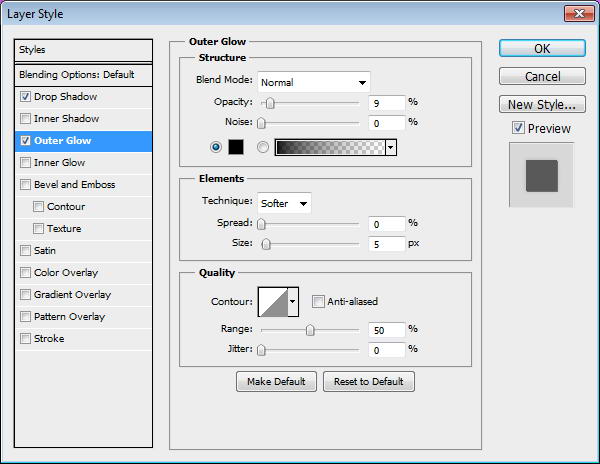Image resolution: width=600 pixels, height=464 pixels.
Task: Open the Blend Mode dropdown
Action: click(x=314, y=82)
